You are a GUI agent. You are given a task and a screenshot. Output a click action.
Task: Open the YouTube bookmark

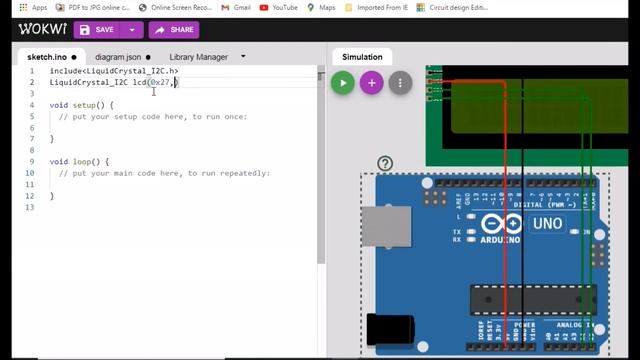279,7
